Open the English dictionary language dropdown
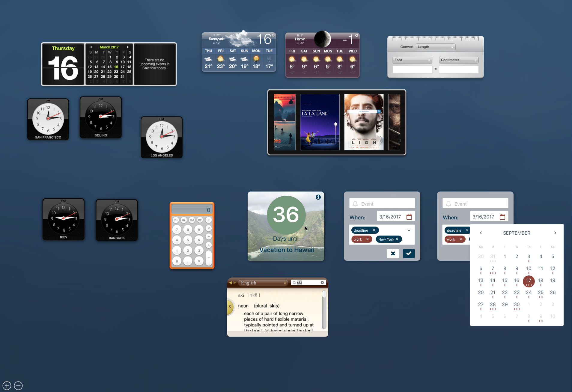Image resolution: width=572 pixels, height=392 pixels. click(x=263, y=283)
